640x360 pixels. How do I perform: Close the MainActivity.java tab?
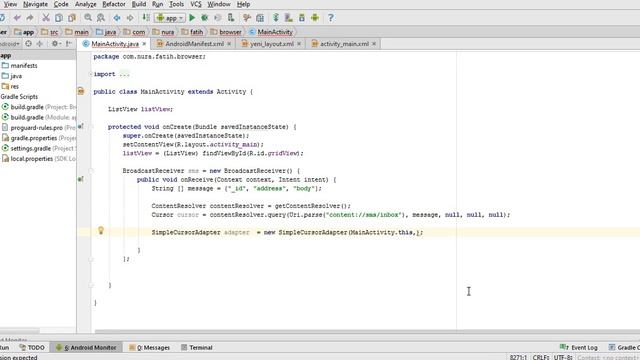[x=144, y=44]
